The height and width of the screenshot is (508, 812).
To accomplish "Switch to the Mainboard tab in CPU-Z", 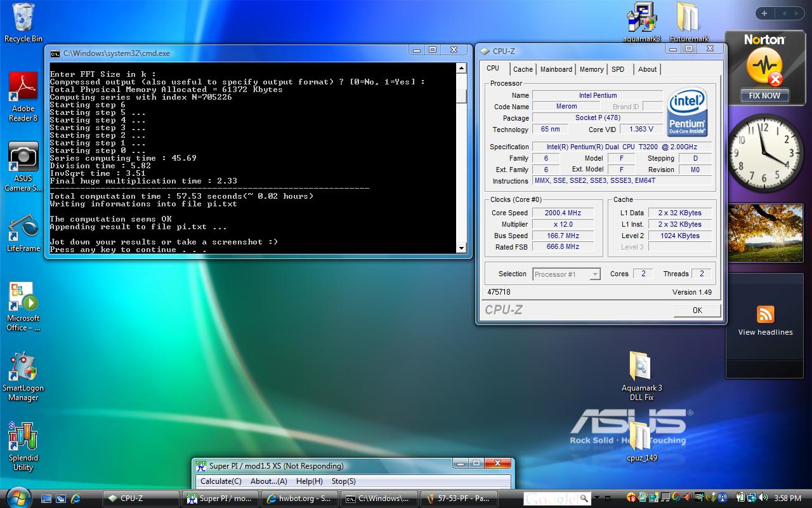I will pos(556,69).
